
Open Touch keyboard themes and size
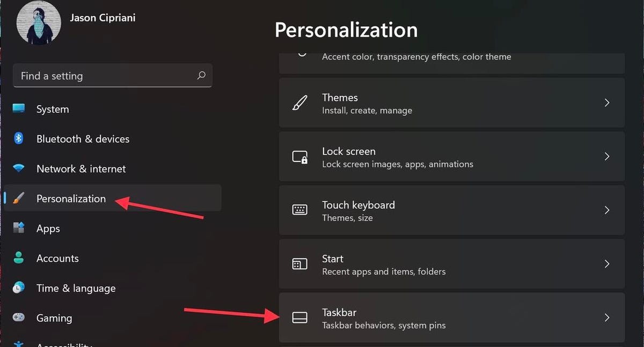click(452, 210)
